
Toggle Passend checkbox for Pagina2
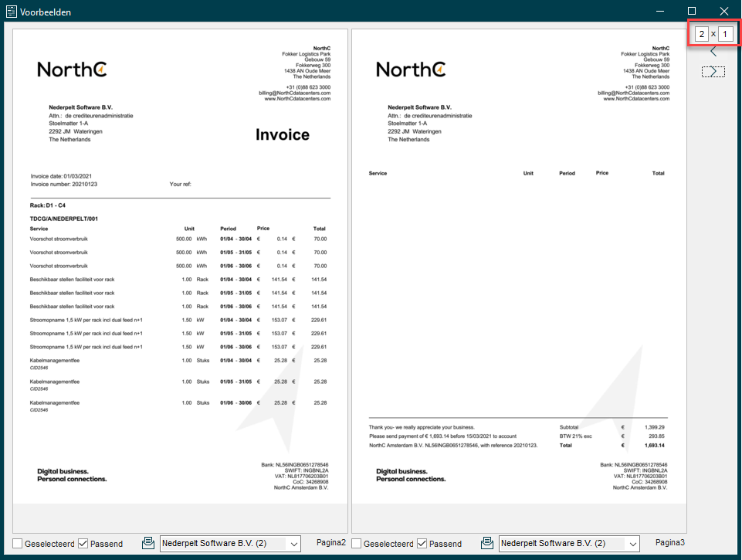coord(83,544)
